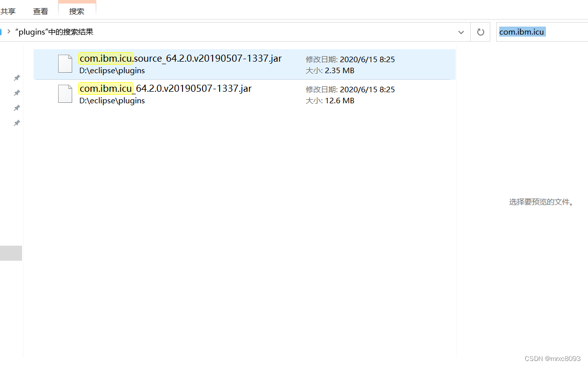Open the 查看 ribbon tab
The width and height of the screenshot is (588, 366).
[x=41, y=11]
